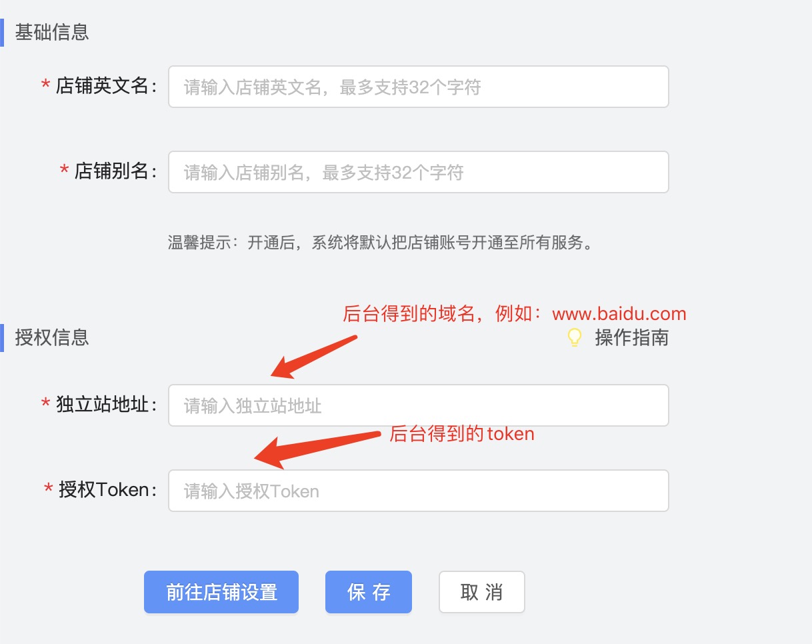Click the light bulb icon beside 操作指南
Screen dimensions: 812x644
[575, 337]
